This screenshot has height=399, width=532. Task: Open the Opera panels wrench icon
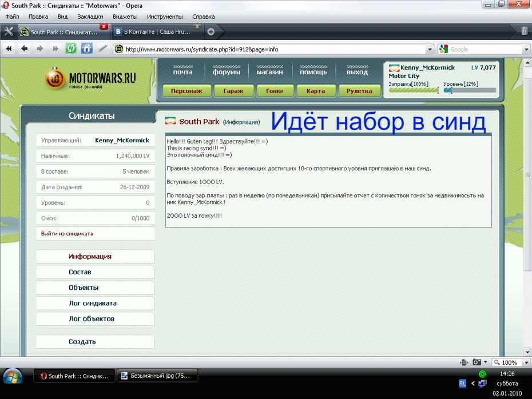pos(9,31)
